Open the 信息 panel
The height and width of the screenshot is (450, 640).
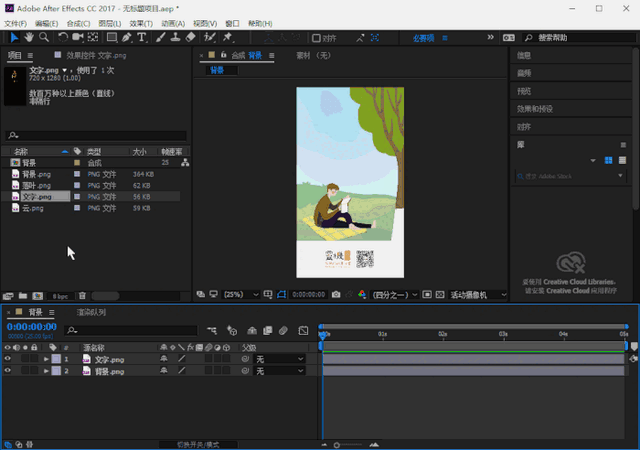point(524,55)
